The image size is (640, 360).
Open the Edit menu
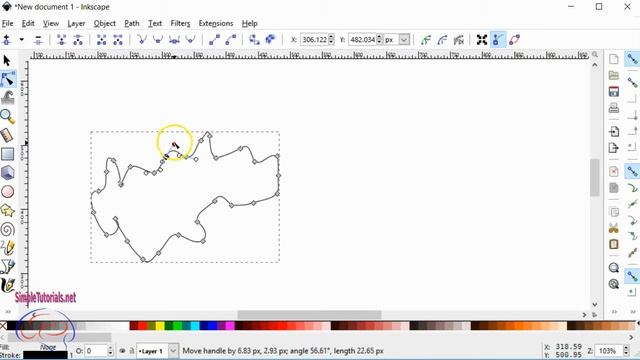coord(28,23)
